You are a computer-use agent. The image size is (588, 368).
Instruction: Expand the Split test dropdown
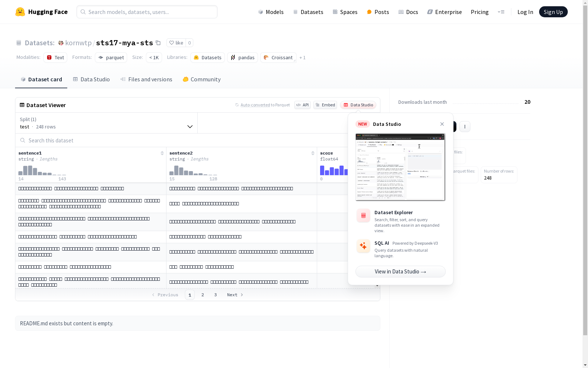[107, 123]
